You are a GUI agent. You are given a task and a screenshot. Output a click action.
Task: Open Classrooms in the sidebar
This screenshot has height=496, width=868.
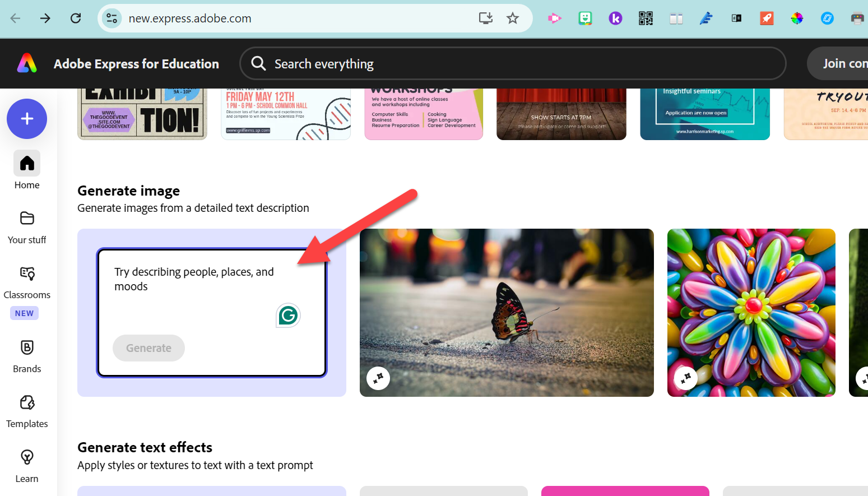coord(27,282)
